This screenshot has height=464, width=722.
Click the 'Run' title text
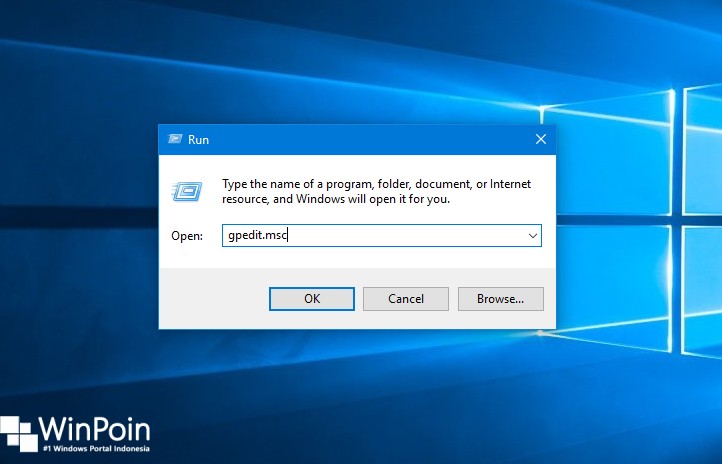tap(198, 140)
